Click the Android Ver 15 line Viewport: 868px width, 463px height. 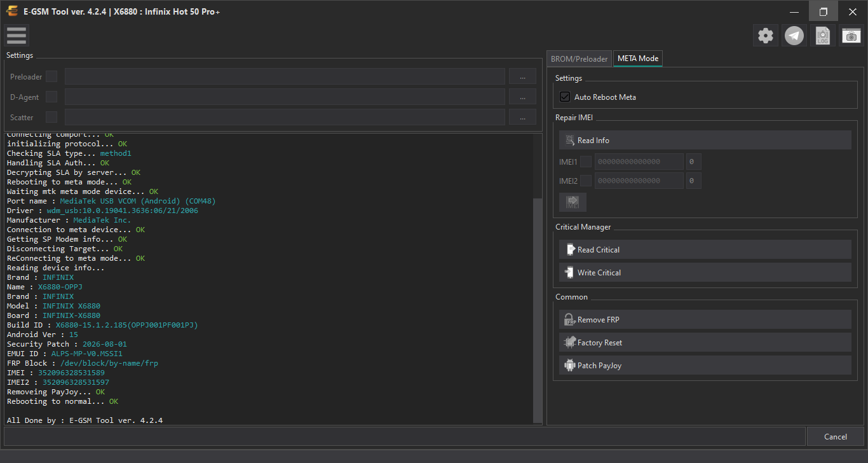(x=43, y=335)
